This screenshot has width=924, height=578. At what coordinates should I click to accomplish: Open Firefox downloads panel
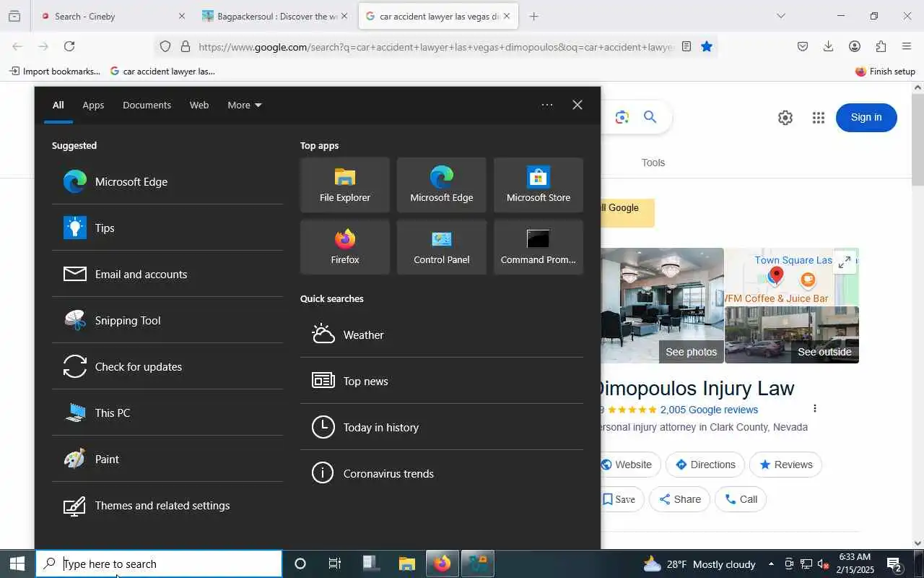pos(829,46)
